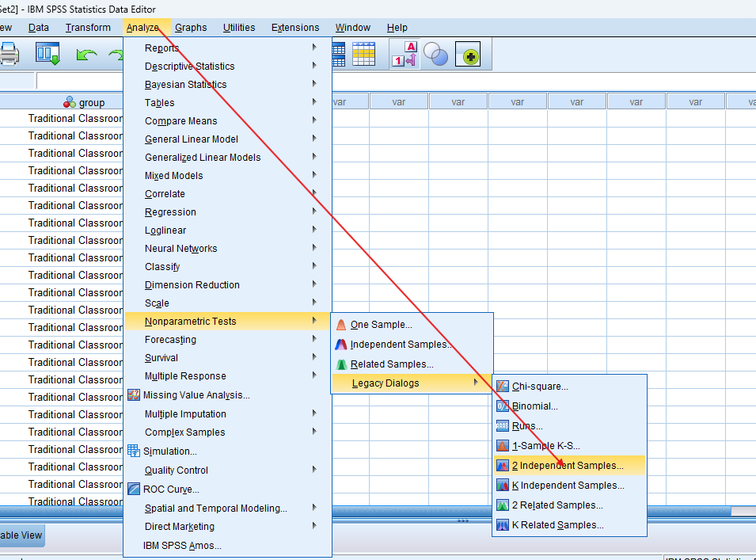The width and height of the screenshot is (756, 560).
Task: Choose the Runs test option
Action: (527, 426)
